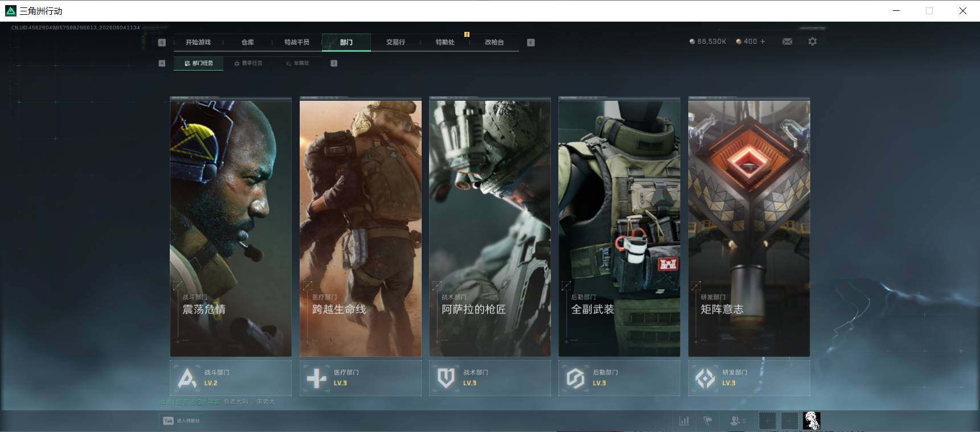Click the first empty squad plus slot
The image size is (980, 432).
767,421
